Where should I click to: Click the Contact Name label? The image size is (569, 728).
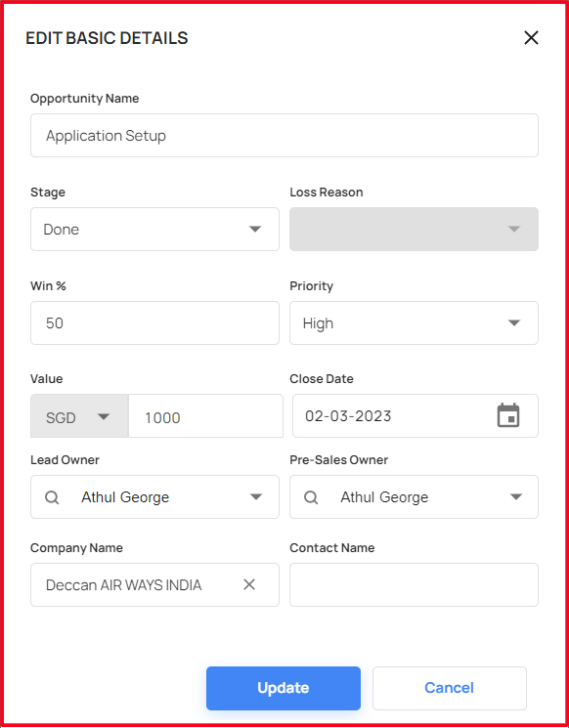pos(332,548)
